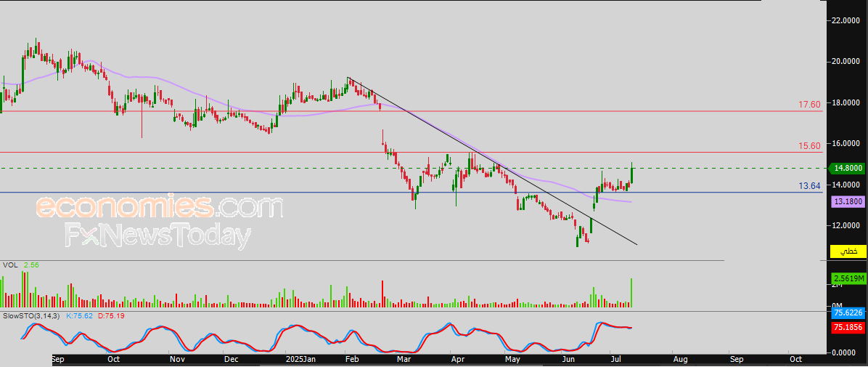Select the green 14.8000 current price tag
This screenshot has height=367, width=868.
pos(847,167)
